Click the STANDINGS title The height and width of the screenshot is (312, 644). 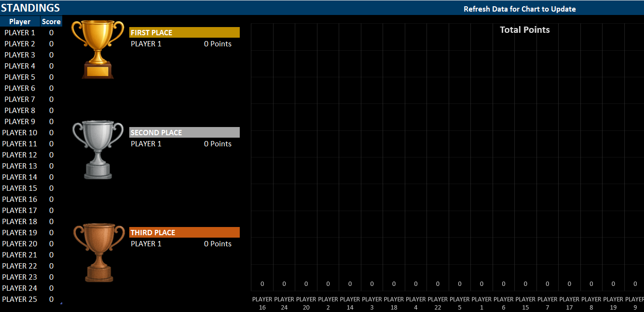coord(30,8)
